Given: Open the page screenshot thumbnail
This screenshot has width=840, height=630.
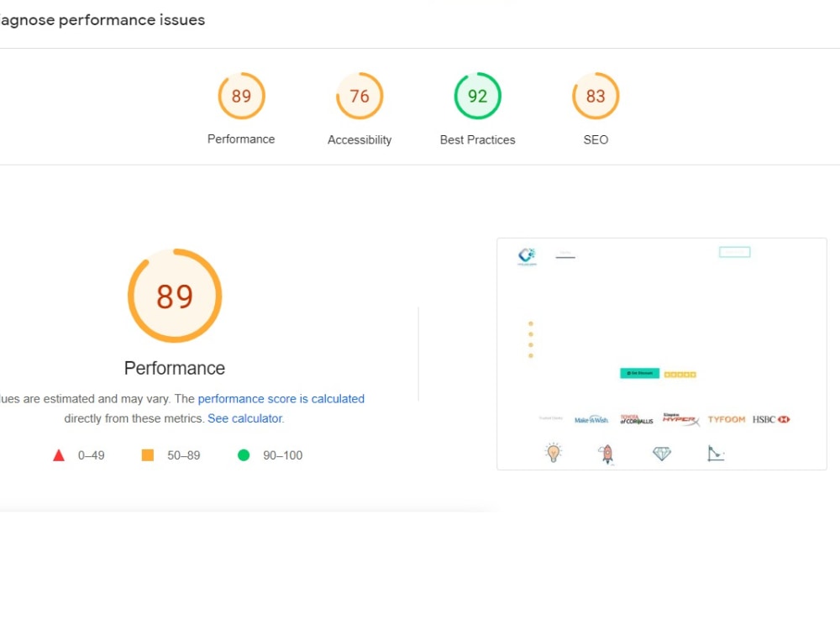Looking at the screenshot, I should point(662,354).
